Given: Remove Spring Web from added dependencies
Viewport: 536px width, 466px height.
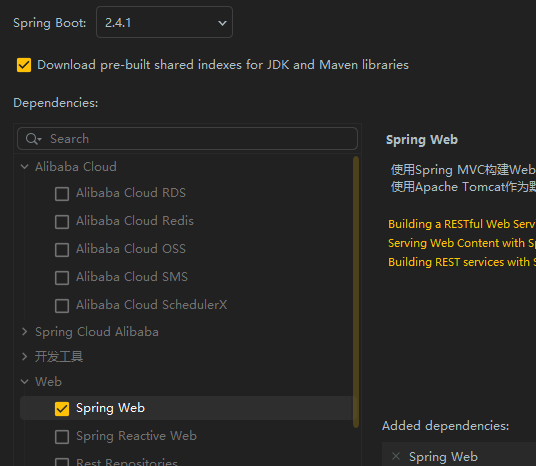Looking at the screenshot, I should pyautogui.click(x=396, y=456).
